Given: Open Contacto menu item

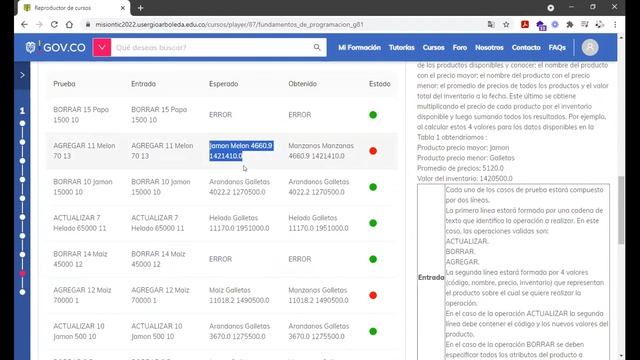Looking at the screenshot, I should pyautogui.click(x=526, y=47).
